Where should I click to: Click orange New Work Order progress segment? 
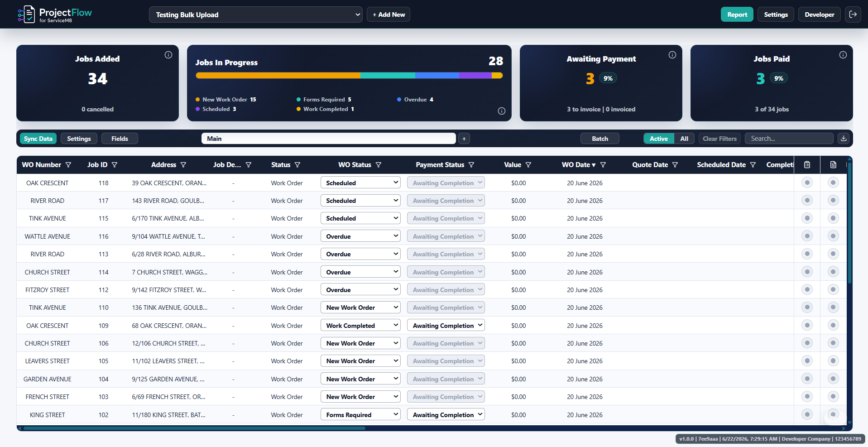pos(278,76)
